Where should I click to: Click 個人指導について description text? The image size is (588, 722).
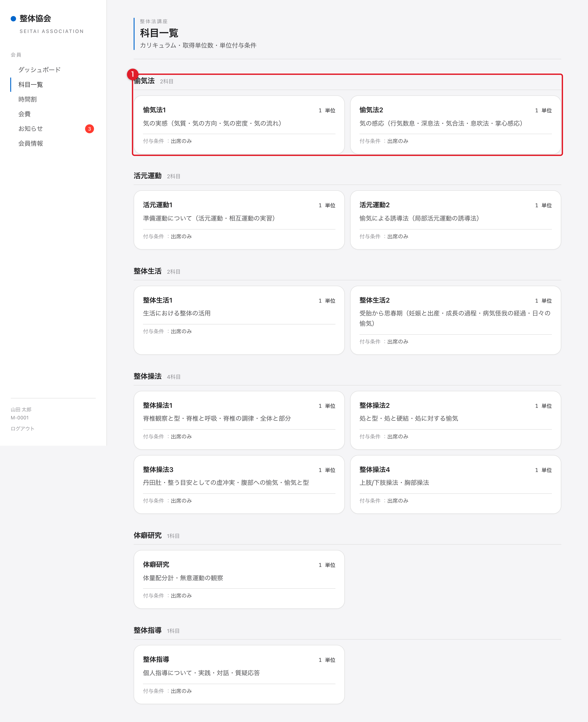(x=202, y=673)
